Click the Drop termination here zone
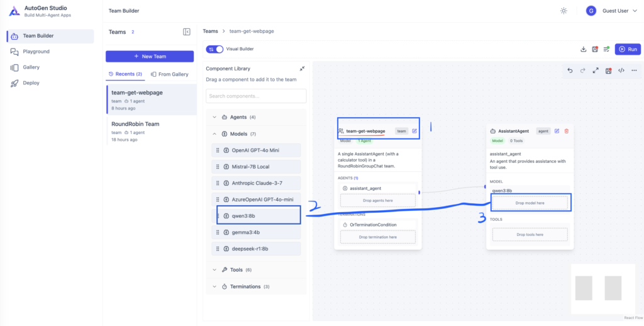Viewport: 644px width, 326px height. (378, 237)
